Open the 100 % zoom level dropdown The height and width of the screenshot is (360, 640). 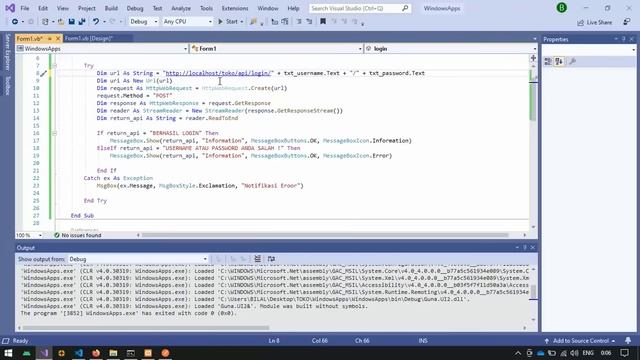point(29,236)
